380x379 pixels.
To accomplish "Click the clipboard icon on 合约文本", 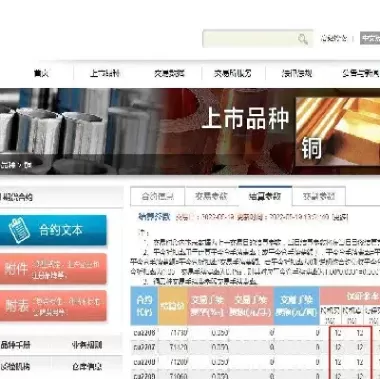I will coord(19,230).
